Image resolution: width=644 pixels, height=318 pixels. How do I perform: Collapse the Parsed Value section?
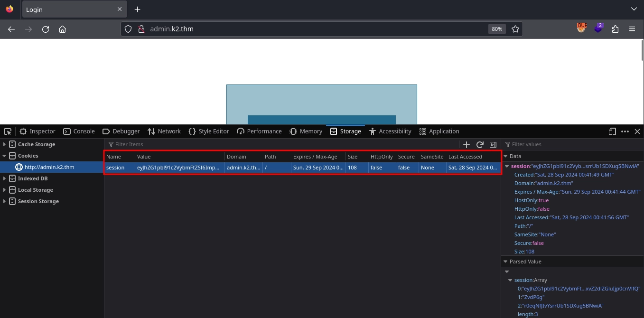tap(505, 262)
